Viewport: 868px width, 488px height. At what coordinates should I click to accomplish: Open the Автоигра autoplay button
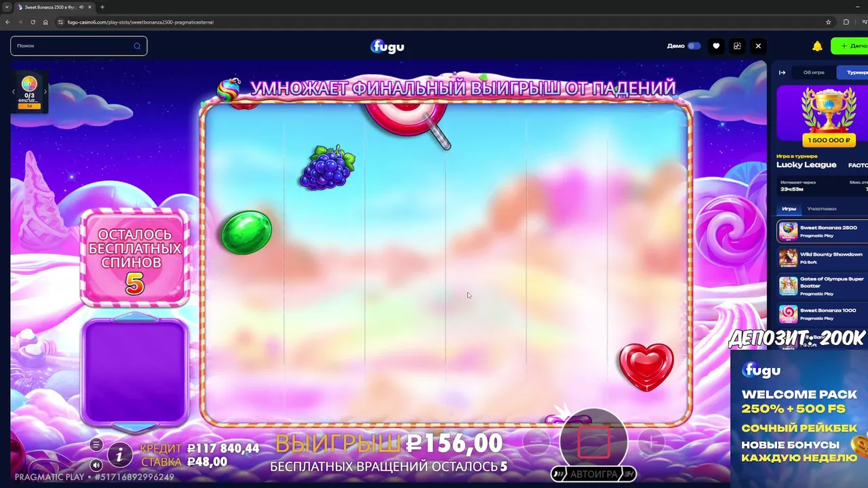point(593,474)
